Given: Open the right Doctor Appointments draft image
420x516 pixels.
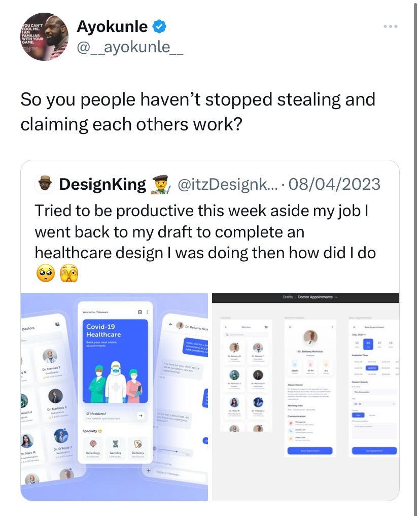Looking at the screenshot, I should (305, 397).
